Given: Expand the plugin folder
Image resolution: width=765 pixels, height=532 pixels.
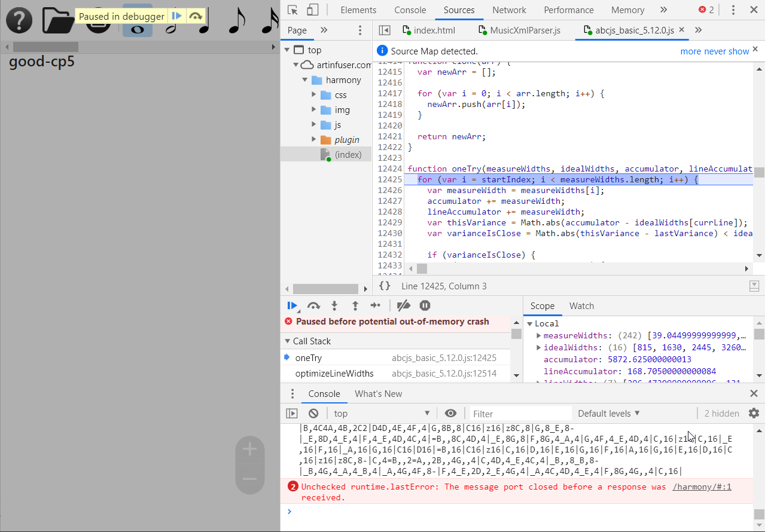Looking at the screenshot, I should [314, 140].
